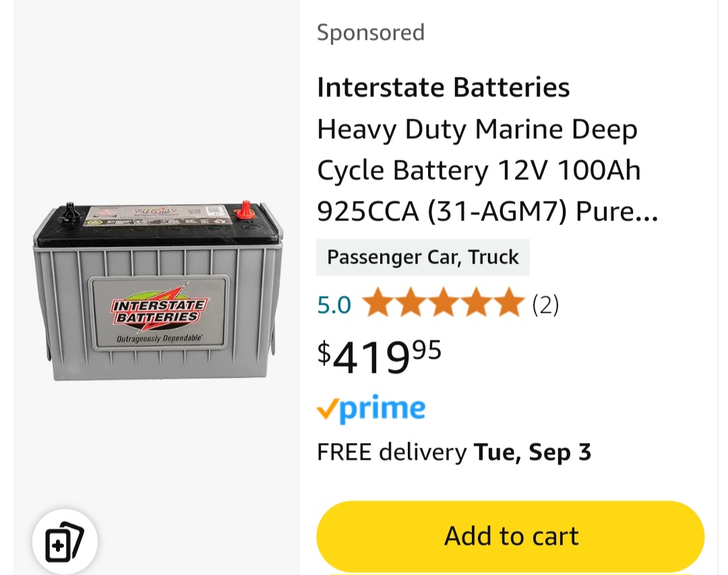The height and width of the screenshot is (575, 728).
Task: Open the view similar items icon
Action: point(65,541)
